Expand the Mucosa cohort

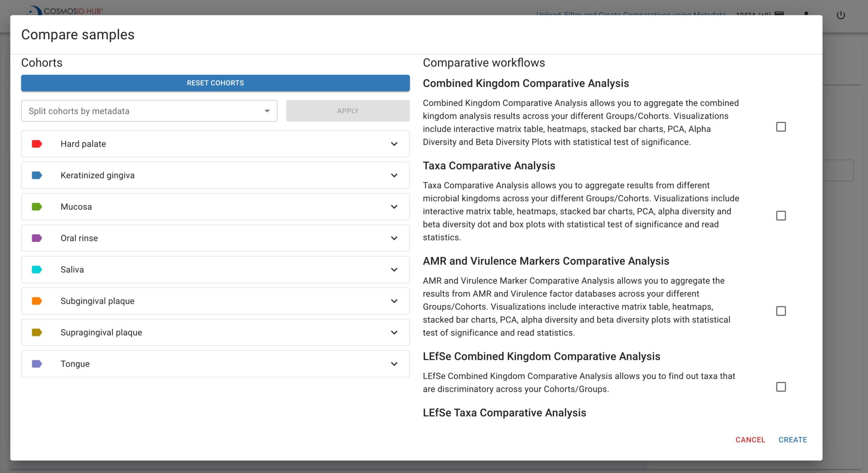click(394, 207)
